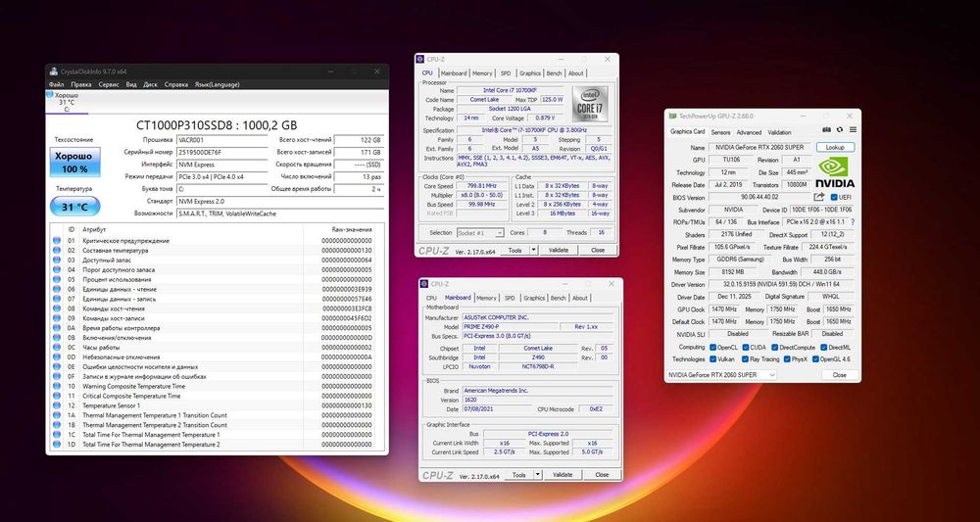The height and width of the screenshot is (522, 980).
Task: Click the GPU-Z Driver Version field
Action: [x=781, y=285]
